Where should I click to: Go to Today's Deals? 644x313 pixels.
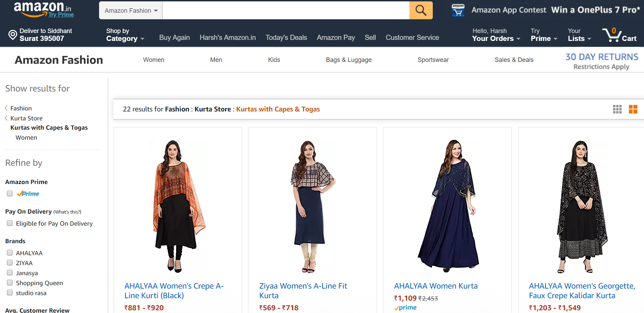[x=286, y=37]
